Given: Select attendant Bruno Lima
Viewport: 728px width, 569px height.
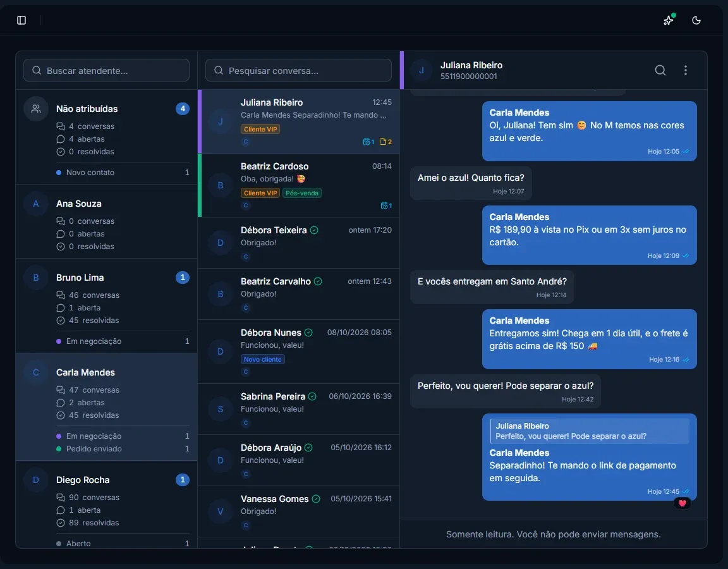Looking at the screenshot, I should 106,305.
